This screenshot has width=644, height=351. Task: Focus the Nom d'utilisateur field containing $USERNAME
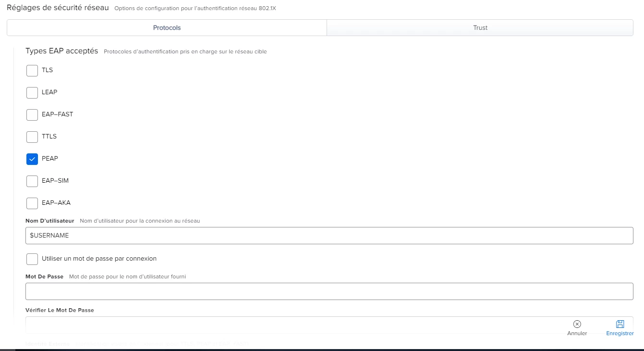tap(329, 236)
